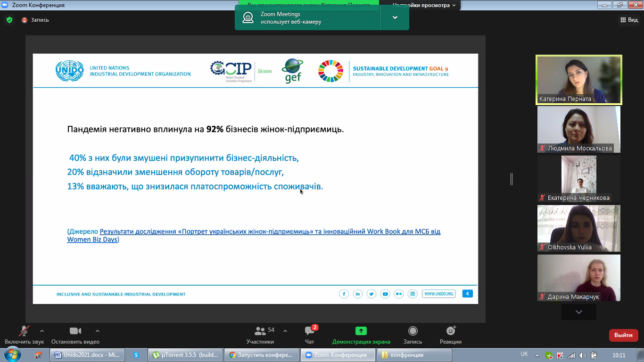Click the green Share Screen icon
The width and height of the screenshot is (644, 362).
coord(361,331)
